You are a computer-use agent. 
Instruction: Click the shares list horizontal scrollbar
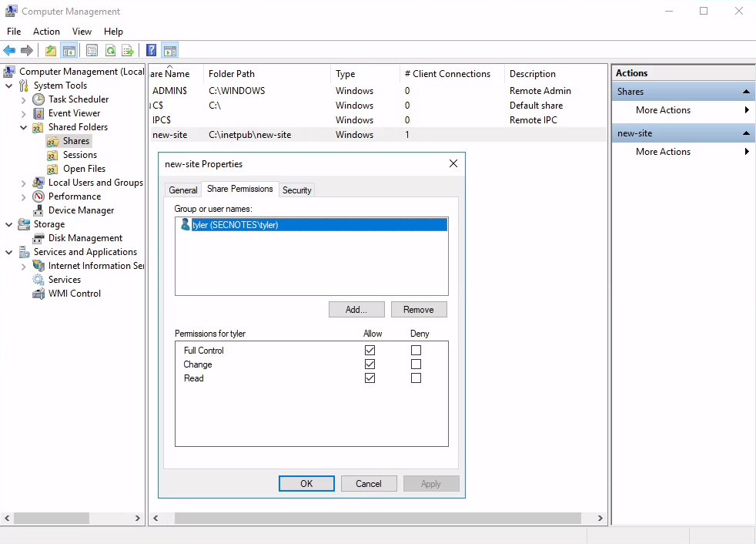point(377,518)
